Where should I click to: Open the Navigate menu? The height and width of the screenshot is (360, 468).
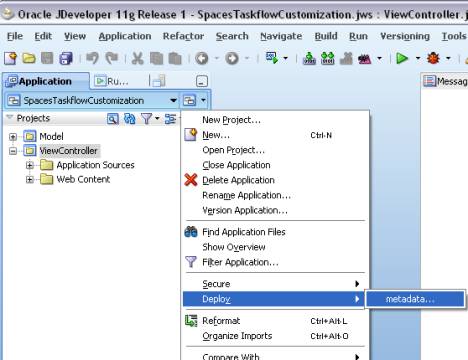pos(281,36)
